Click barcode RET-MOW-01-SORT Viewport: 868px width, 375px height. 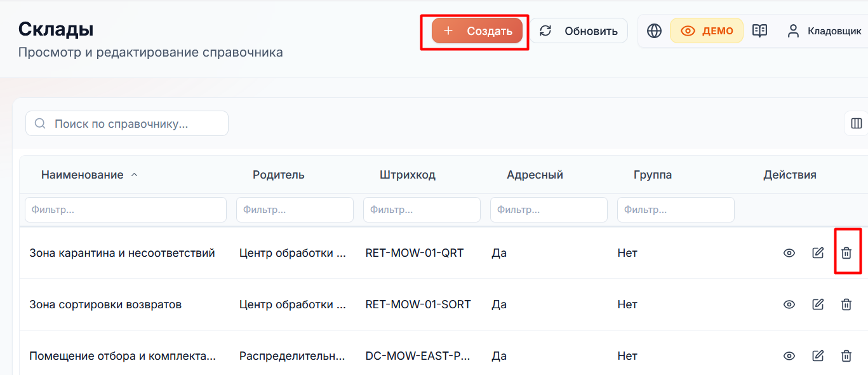(418, 304)
